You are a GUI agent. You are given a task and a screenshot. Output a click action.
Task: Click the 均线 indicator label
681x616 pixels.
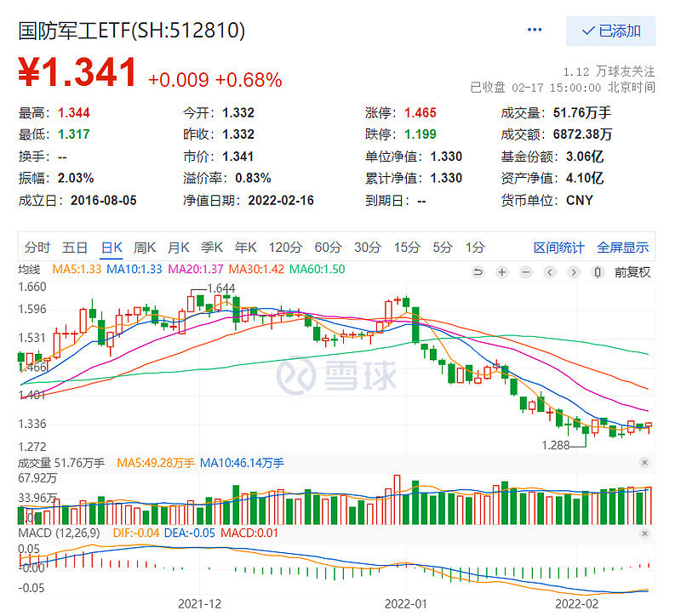point(29,269)
